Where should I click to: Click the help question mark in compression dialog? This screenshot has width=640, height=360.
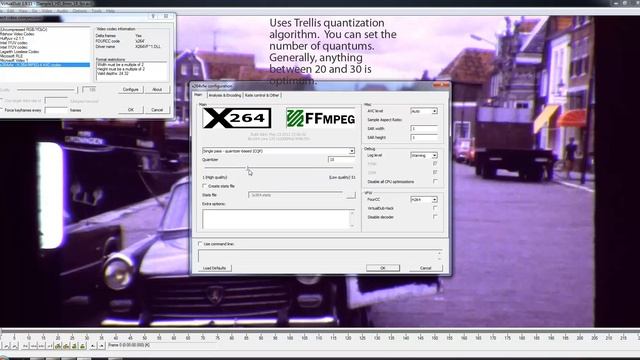(x=153, y=16)
